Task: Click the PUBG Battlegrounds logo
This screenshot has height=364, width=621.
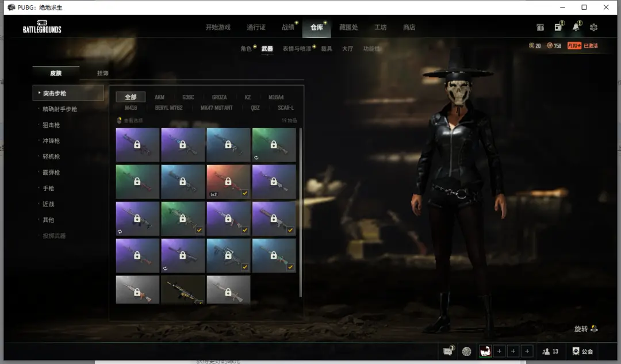Action: tap(42, 26)
